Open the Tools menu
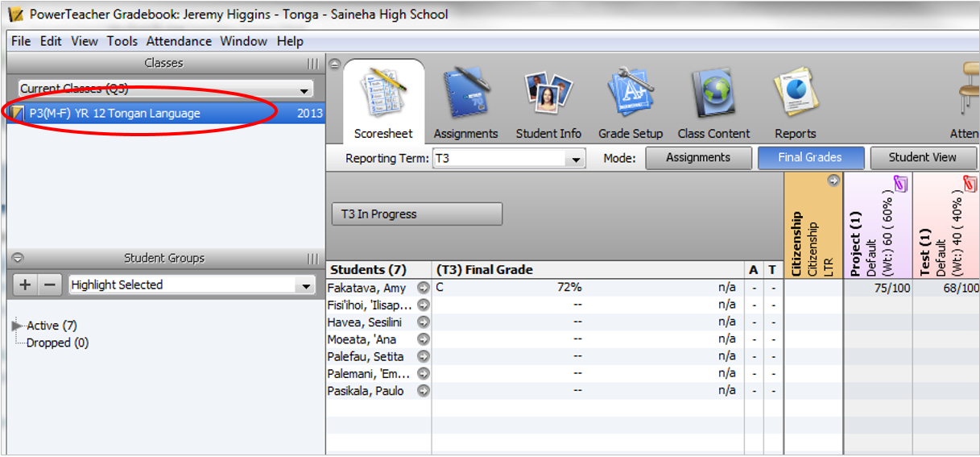Image resolution: width=980 pixels, height=457 pixels. (x=122, y=41)
